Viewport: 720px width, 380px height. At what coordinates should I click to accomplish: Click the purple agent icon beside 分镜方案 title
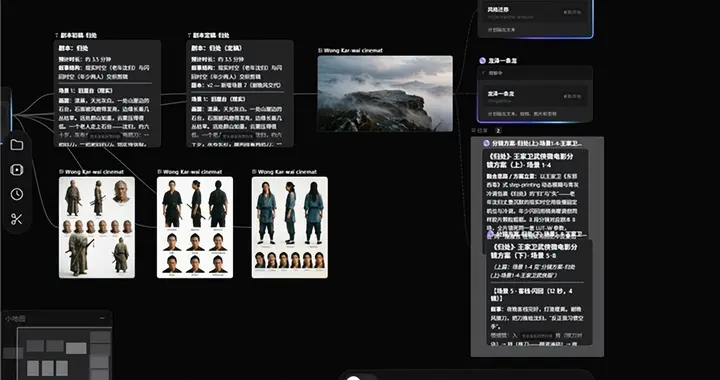[487, 143]
